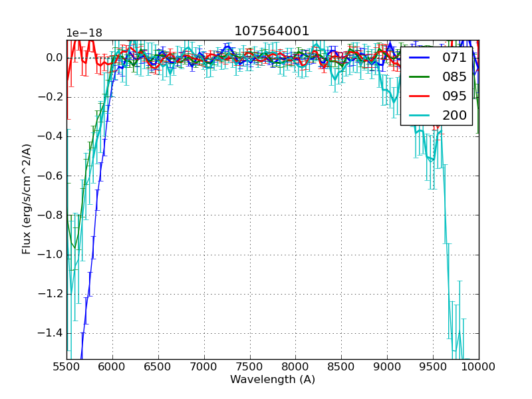
Task: Select the 200 legend label
Action: click(454, 116)
